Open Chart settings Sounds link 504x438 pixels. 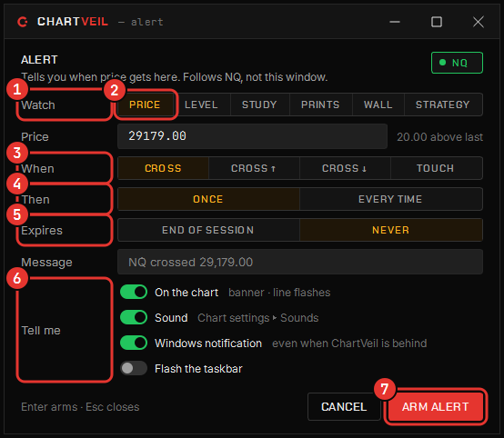257,318
